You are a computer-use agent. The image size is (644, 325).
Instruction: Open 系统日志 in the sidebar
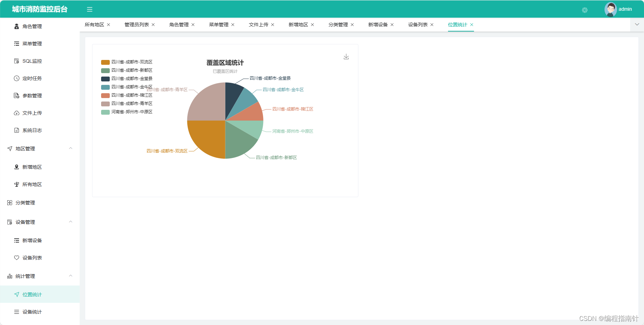[40, 130]
